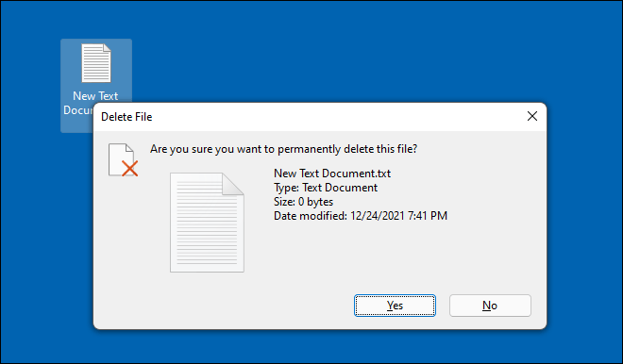Click the 'New Text' desktop icon label
Image resolution: width=623 pixels, height=364 pixels.
(95, 96)
